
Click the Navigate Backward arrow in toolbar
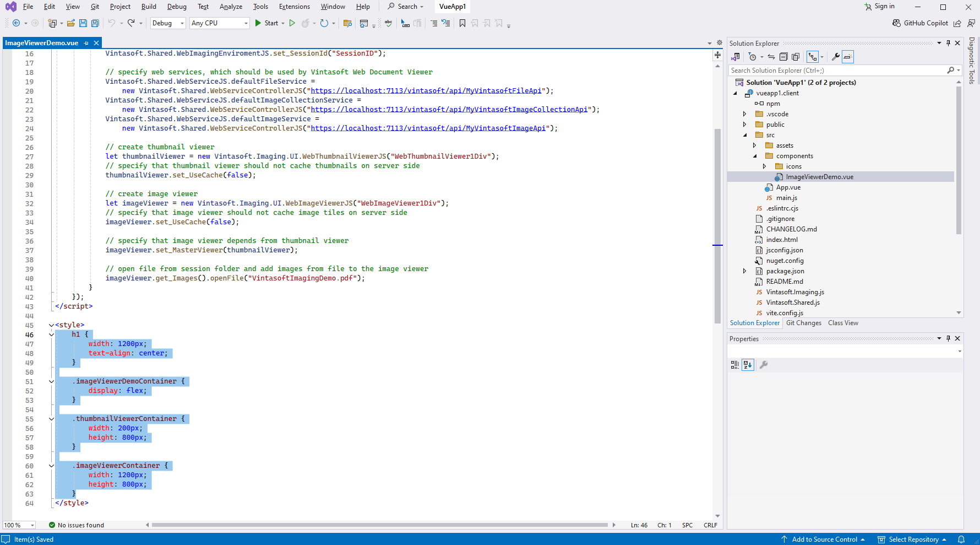(x=17, y=23)
